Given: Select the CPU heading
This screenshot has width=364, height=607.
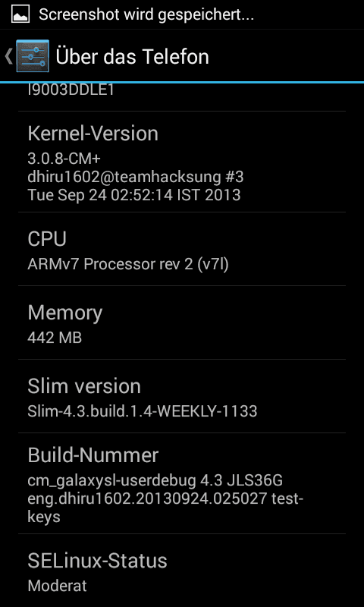Looking at the screenshot, I should pos(47,238).
